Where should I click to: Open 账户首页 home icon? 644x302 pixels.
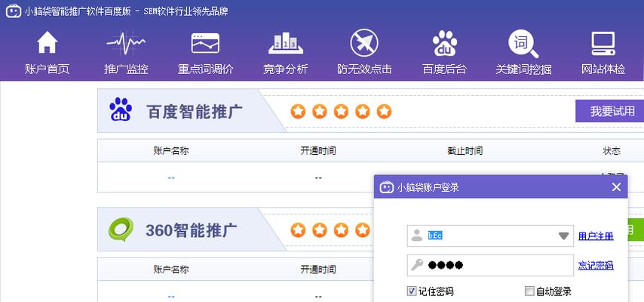pos(48,43)
